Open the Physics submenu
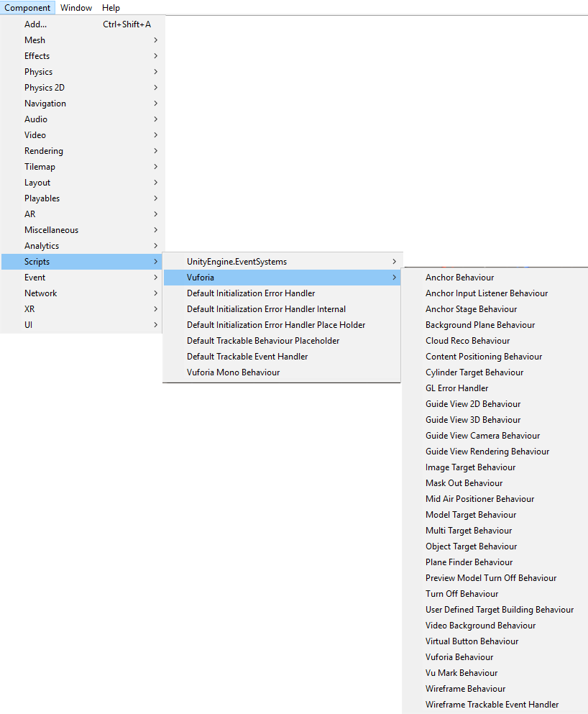588x714 pixels. click(82, 72)
